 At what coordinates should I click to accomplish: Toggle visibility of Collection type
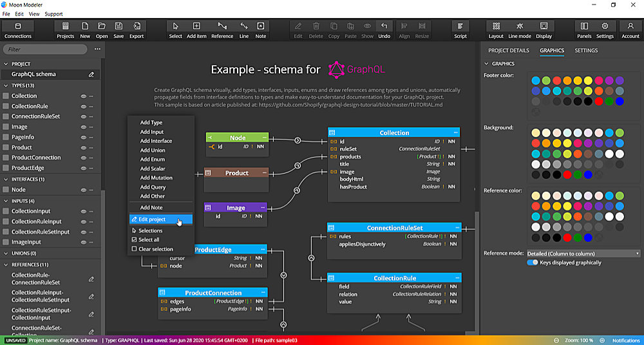pos(83,96)
